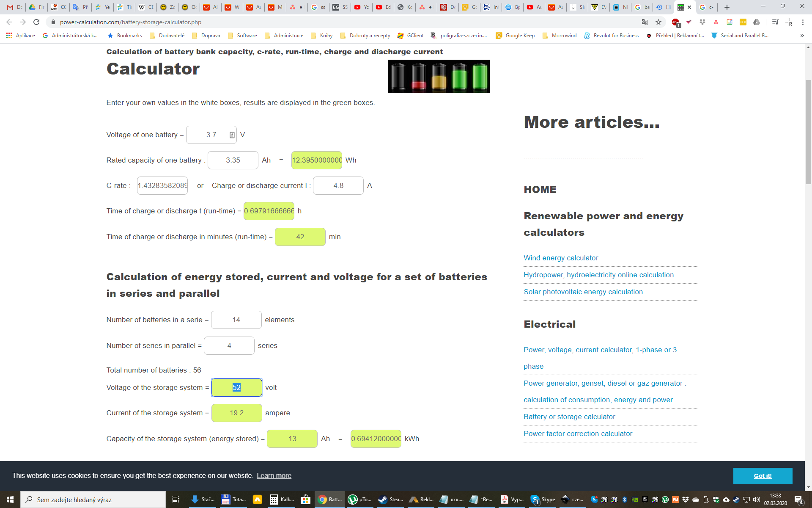The width and height of the screenshot is (812, 508).
Task: Reload the page
Action: pos(36,22)
